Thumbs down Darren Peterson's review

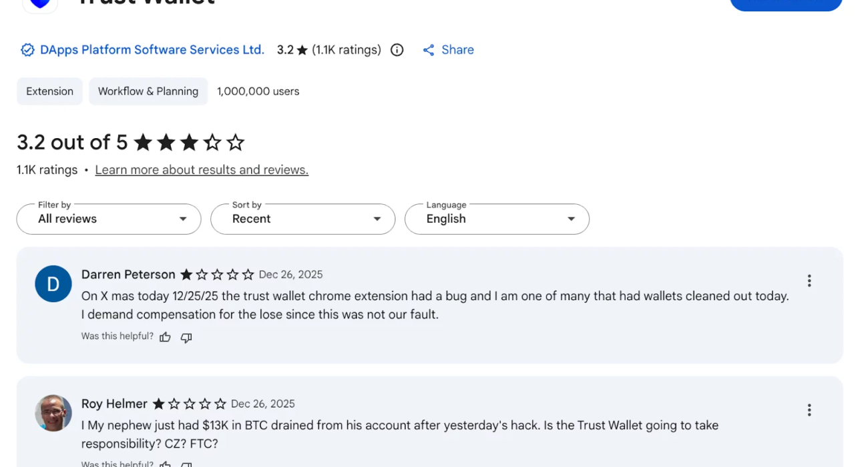186,338
